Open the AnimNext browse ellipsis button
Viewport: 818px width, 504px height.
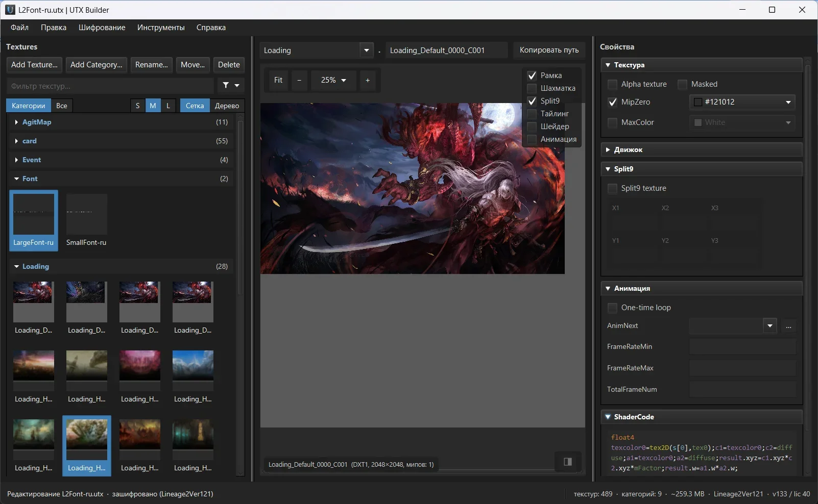click(788, 325)
